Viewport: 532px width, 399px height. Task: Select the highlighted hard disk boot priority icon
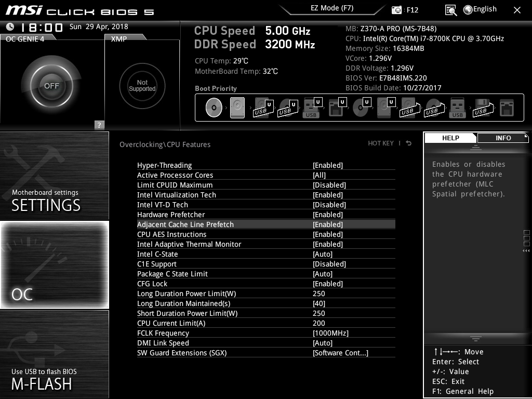(237, 108)
